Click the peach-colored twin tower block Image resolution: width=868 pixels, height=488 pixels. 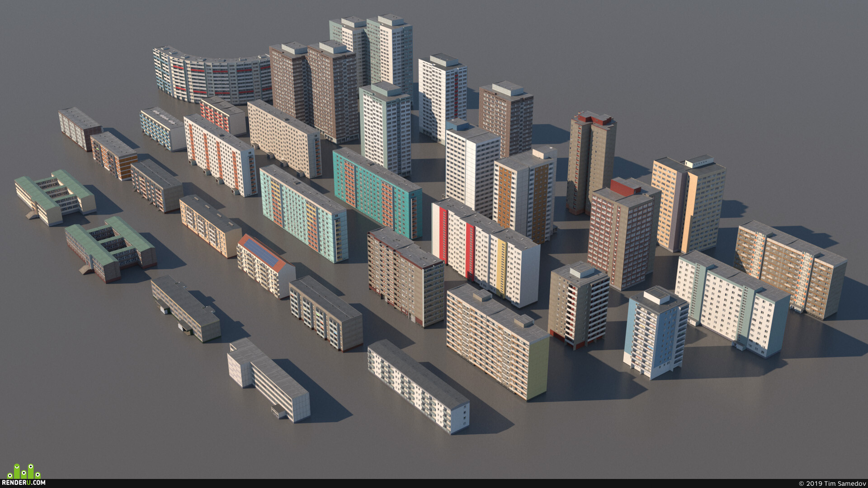[x=689, y=204]
